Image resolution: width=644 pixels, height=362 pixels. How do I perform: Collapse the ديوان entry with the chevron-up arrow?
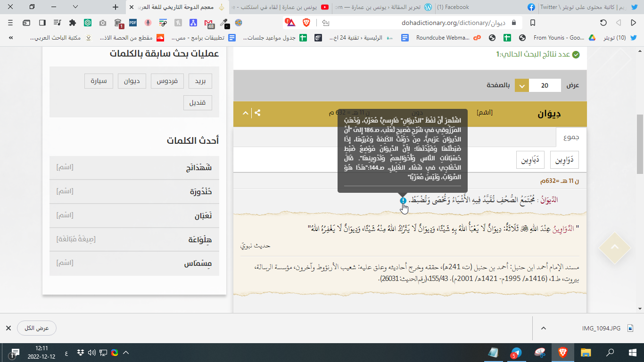[245, 113]
